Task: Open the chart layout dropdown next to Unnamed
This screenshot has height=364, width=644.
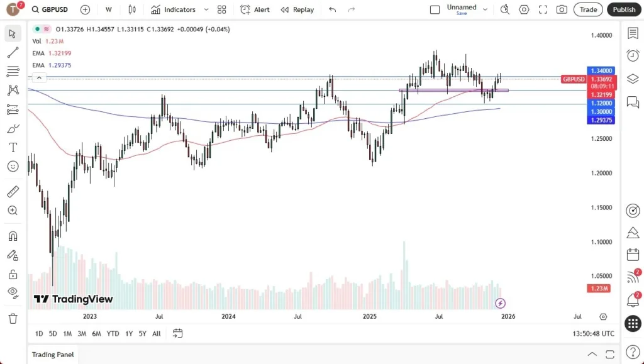Action: tap(485, 9)
